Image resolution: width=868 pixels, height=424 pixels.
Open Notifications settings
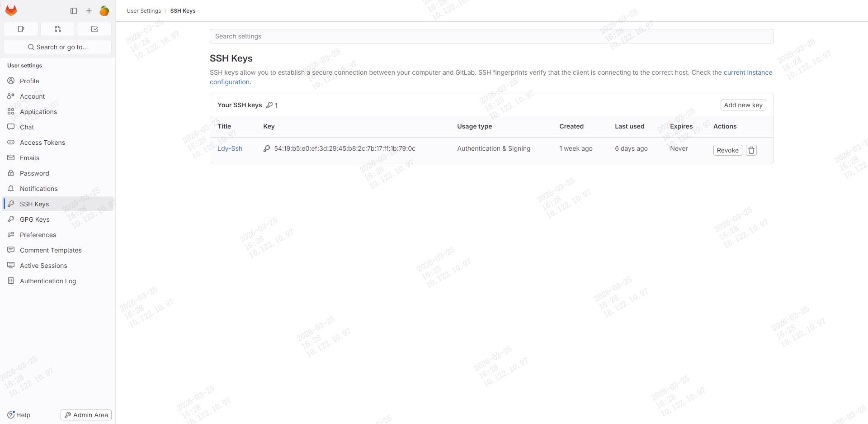coord(58,189)
